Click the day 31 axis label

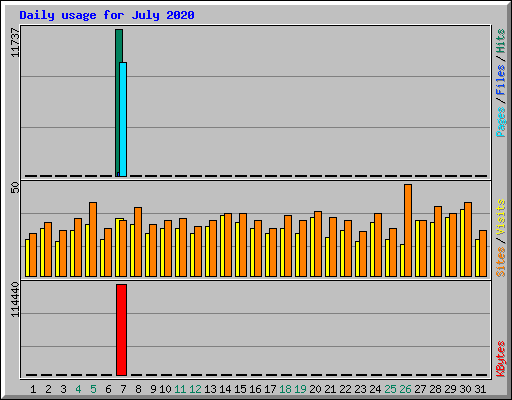tap(480, 389)
